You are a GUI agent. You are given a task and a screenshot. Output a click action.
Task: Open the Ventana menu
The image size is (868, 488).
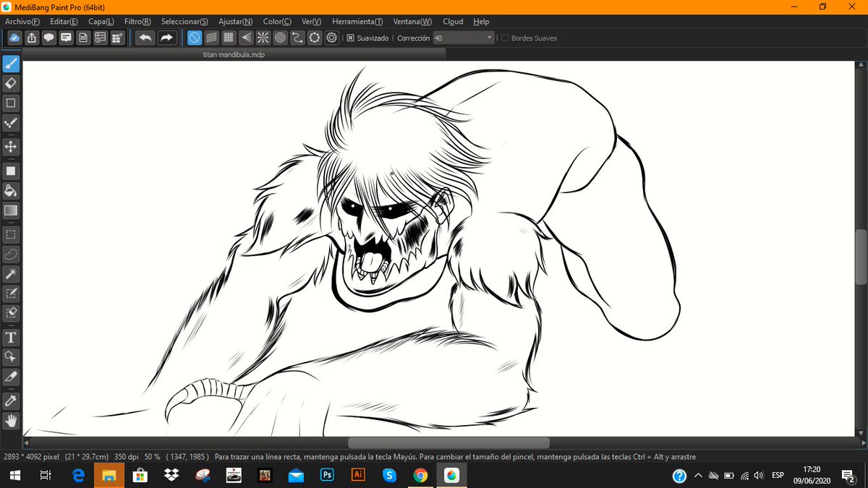[412, 22]
